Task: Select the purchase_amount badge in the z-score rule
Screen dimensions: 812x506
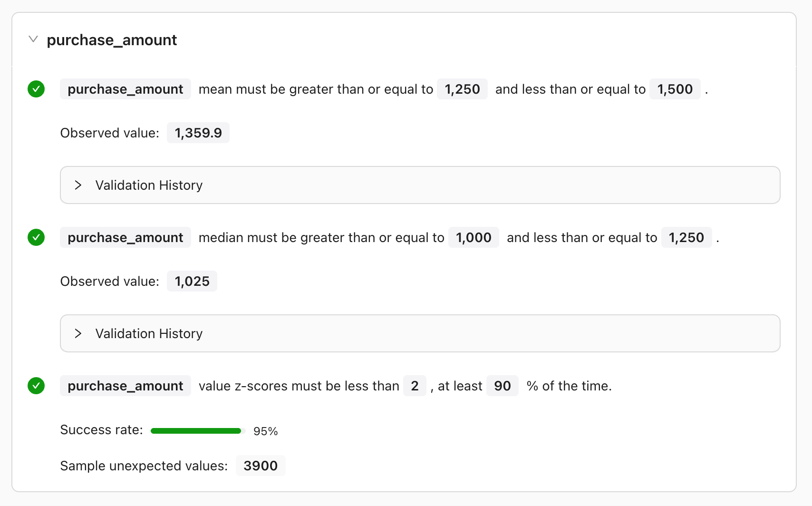Action: (x=125, y=386)
